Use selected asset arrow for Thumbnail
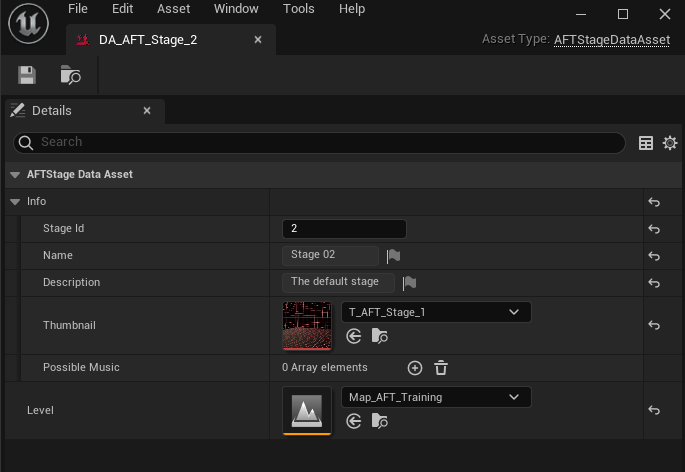The width and height of the screenshot is (685, 472). [x=354, y=337]
